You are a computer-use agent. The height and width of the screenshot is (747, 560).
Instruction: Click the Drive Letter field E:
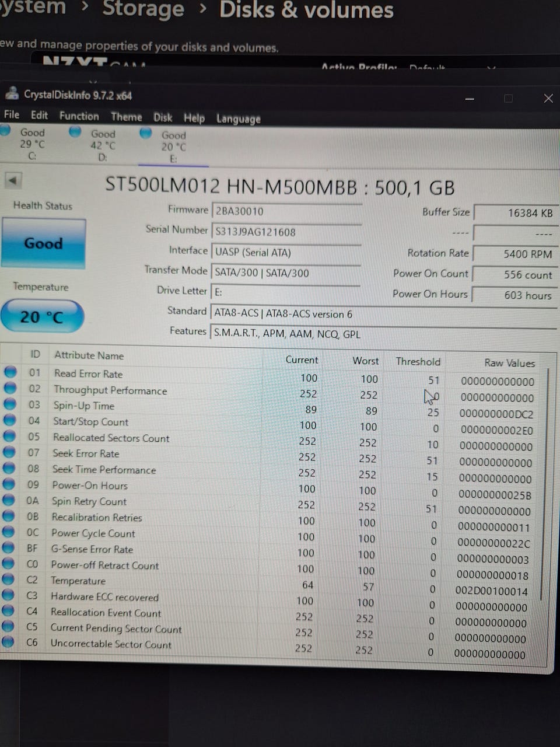tap(285, 292)
